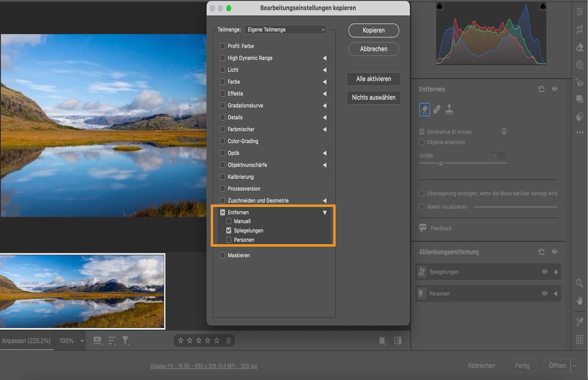
Task: Check the Color-Grading checkbox
Action: click(x=223, y=141)
